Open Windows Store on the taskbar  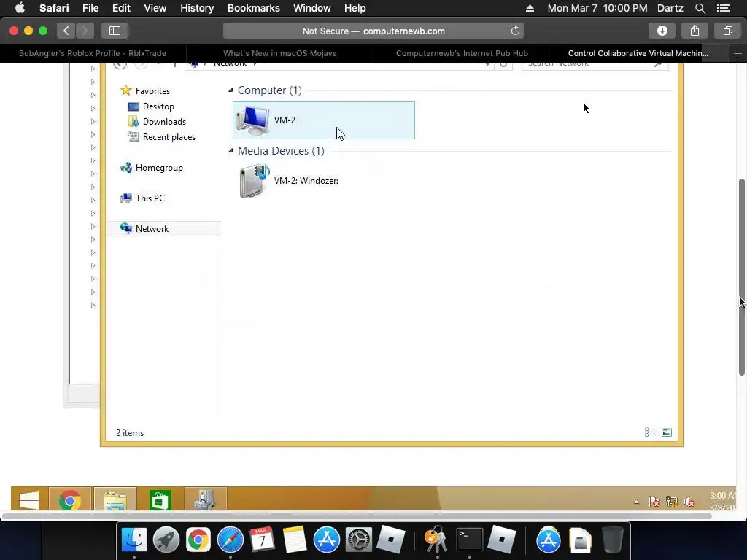tap(160, 500)
